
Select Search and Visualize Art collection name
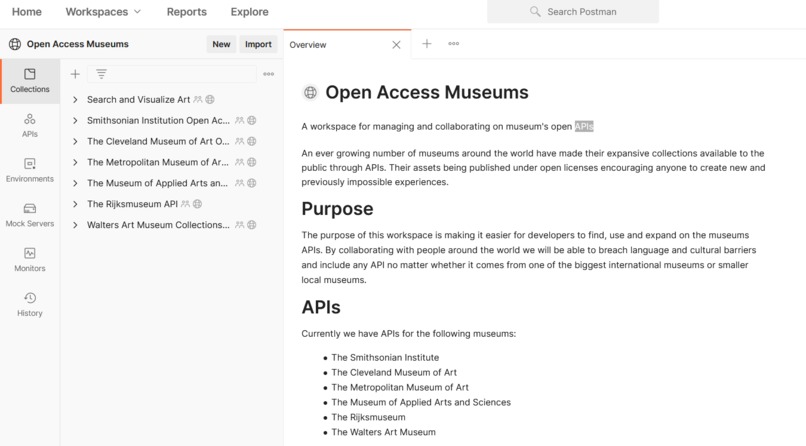pyautogui.click(x=138, y=100)
